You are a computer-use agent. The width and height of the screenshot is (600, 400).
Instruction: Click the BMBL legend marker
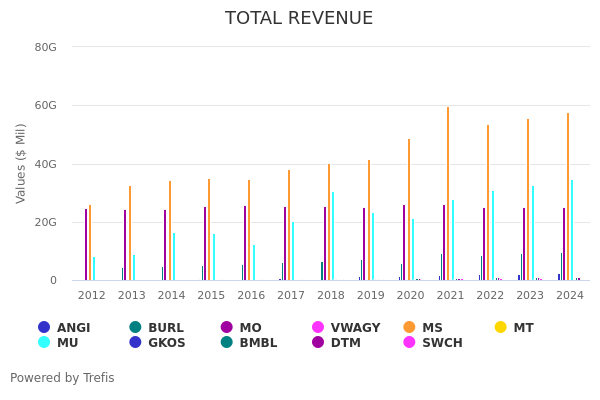(x=227, y=343)
